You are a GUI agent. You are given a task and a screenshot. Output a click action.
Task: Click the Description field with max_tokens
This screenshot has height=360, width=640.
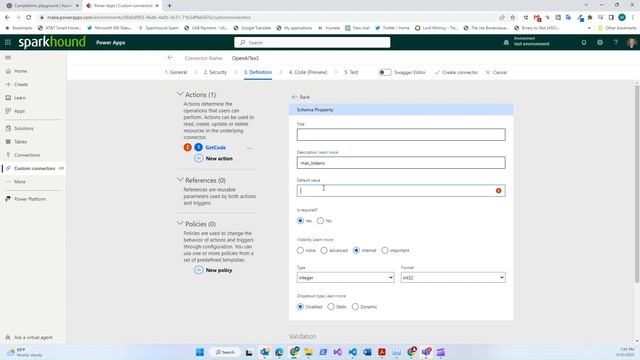pos(401,163)
